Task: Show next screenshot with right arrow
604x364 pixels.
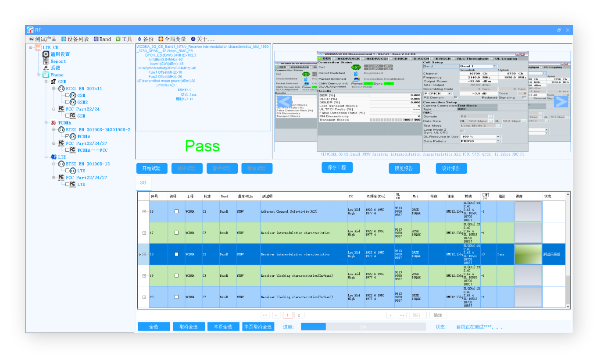Action: 561,101
